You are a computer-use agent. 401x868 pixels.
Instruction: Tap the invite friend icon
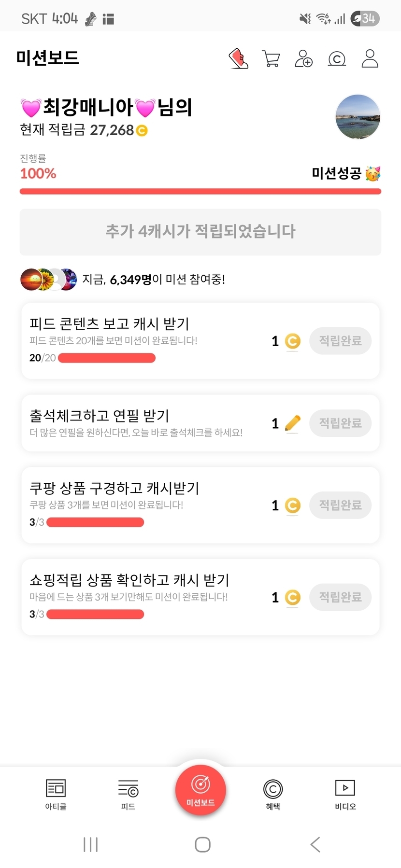[x=303, y=59]
